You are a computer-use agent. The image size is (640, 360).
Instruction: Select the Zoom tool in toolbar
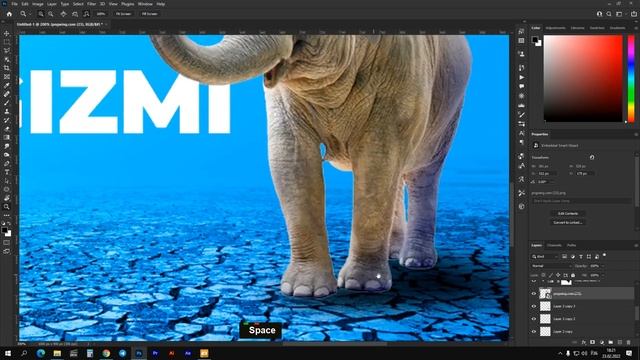[x=7, y=207]
